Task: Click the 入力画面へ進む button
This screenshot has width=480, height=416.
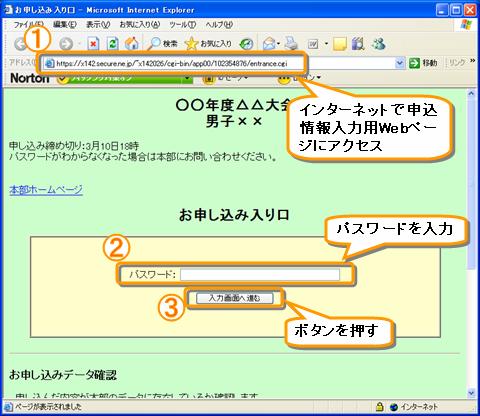Action: 234,298
